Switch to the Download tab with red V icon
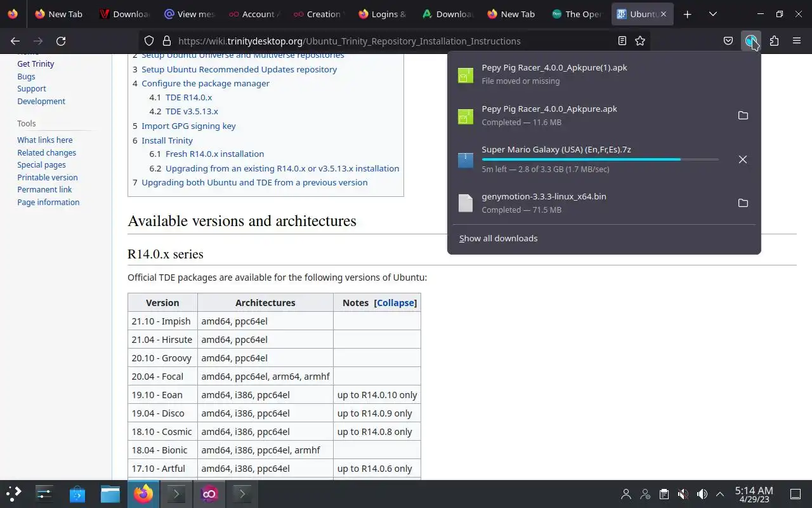 pyautogui.click(x=124, y=14)
